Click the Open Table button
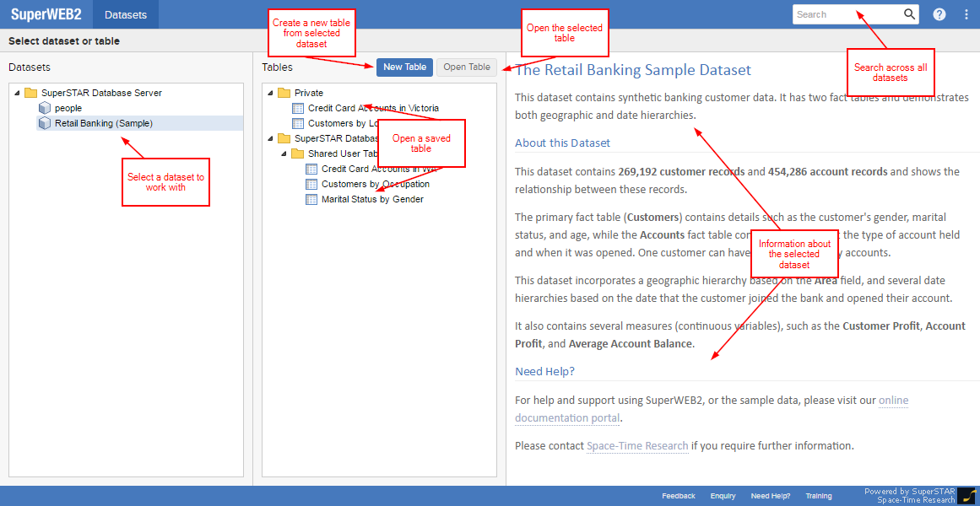The image size is (980, 506). click(x=466, y=67)
